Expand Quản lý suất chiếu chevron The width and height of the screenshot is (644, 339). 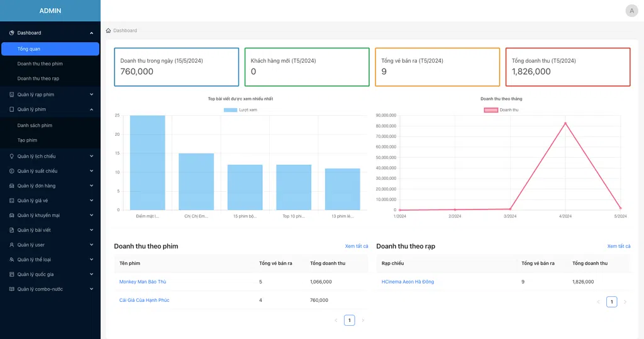point(91,171)
